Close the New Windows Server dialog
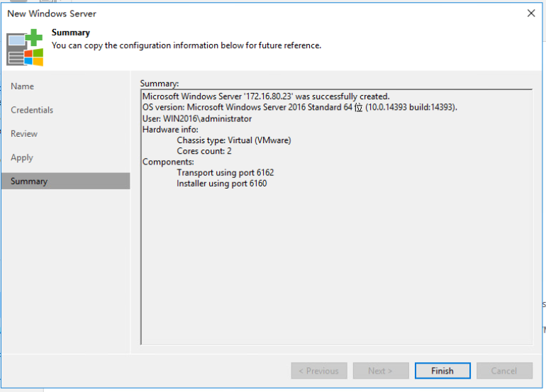Screen dimensions: 546x392 [531, 13]
